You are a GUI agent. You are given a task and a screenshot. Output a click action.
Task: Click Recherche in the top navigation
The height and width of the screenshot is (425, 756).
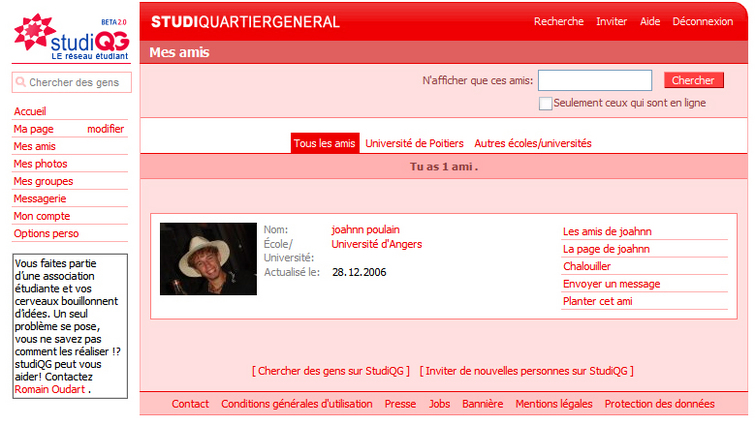click(558, 21)
